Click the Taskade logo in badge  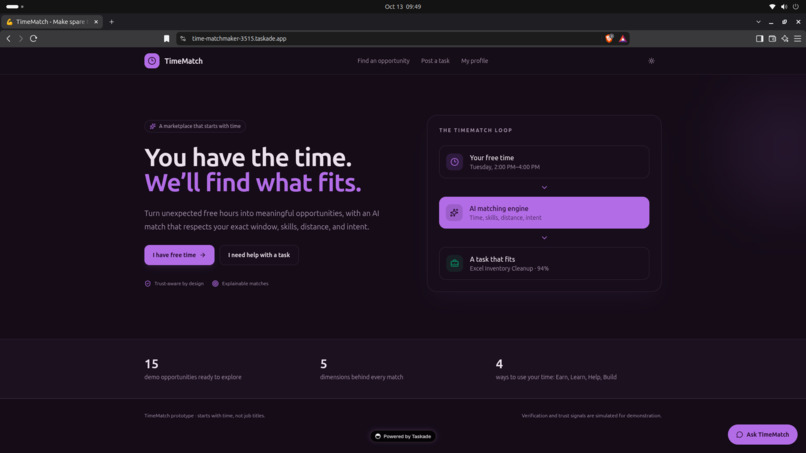click(378, 436)
